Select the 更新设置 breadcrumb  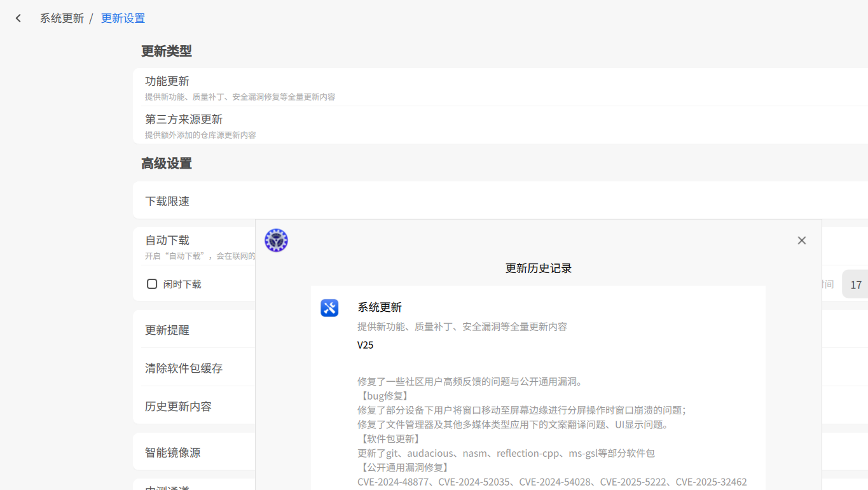pyautogui.click(x=123, y=18)
